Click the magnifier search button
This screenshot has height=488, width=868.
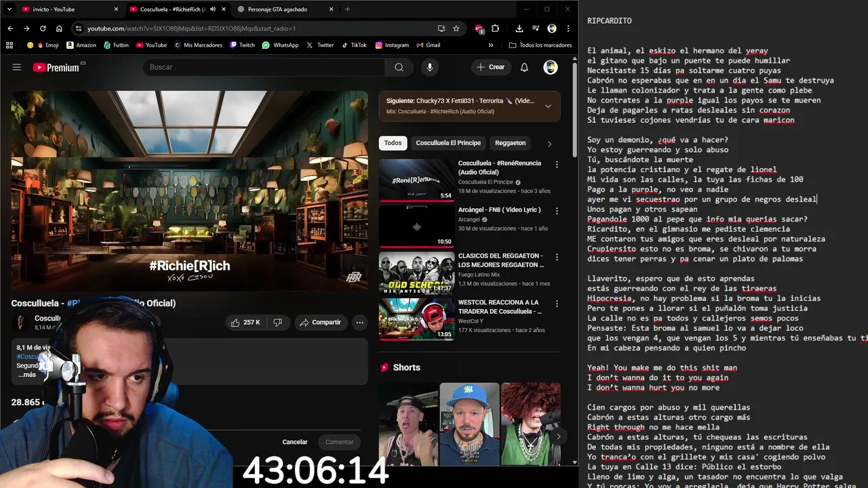tap(399, 67)
